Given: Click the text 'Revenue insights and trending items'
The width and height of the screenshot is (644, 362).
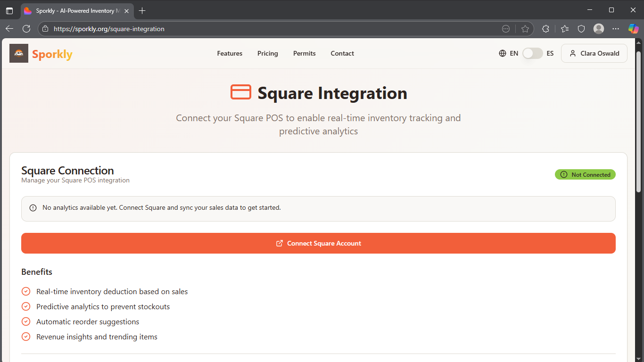Looking at the screenshot, I should tap(97, 337).
